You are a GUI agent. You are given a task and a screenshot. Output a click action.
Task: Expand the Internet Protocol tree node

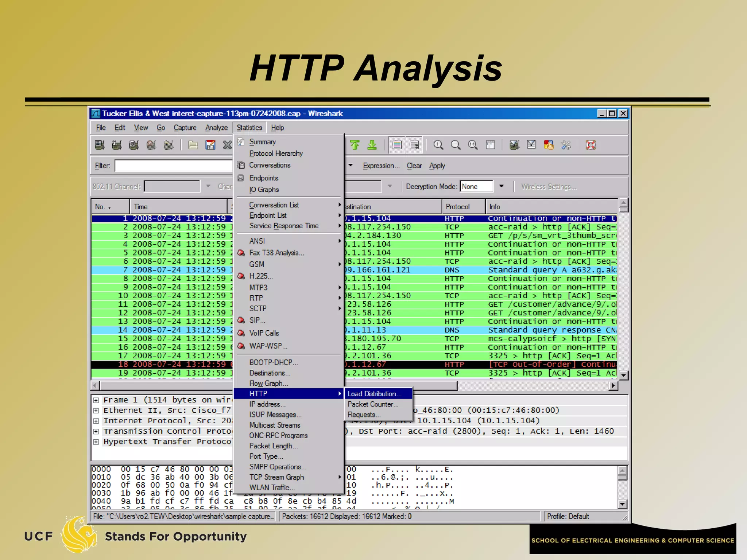coord(96,421)
